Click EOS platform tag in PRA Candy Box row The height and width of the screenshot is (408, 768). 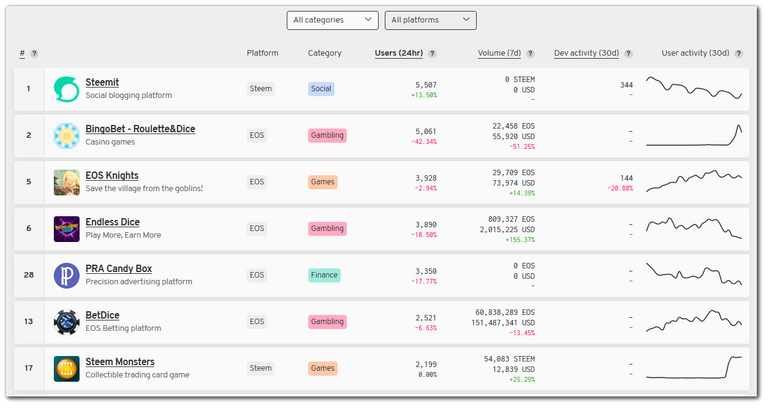tap(257, 275)
